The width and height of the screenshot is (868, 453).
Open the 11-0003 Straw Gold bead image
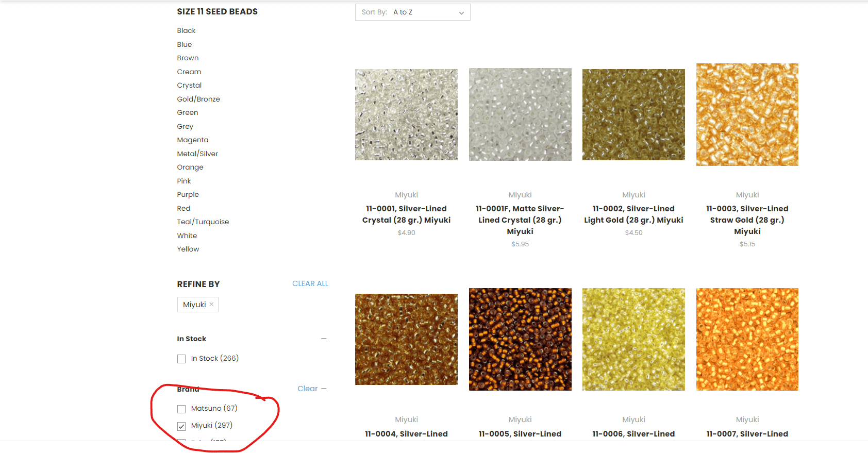coord(747,114)
